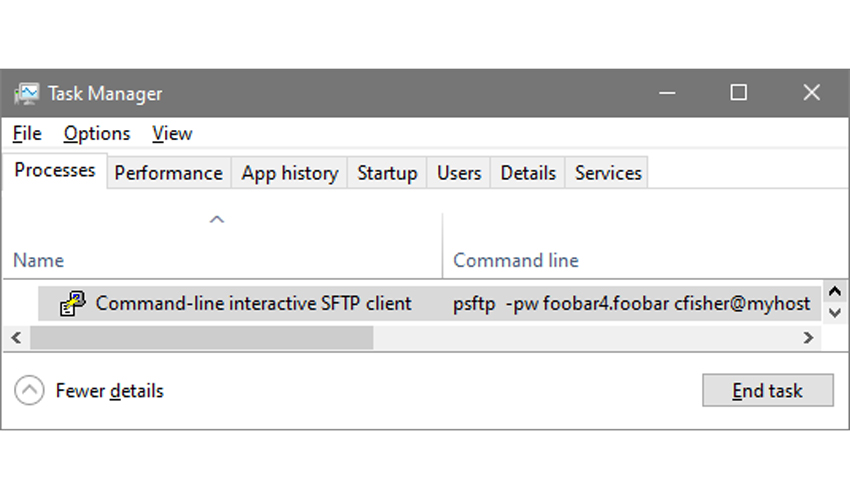The image size is (850, 499).
Task: Click the psftp -pw command line cell
Action: (632, 303)
